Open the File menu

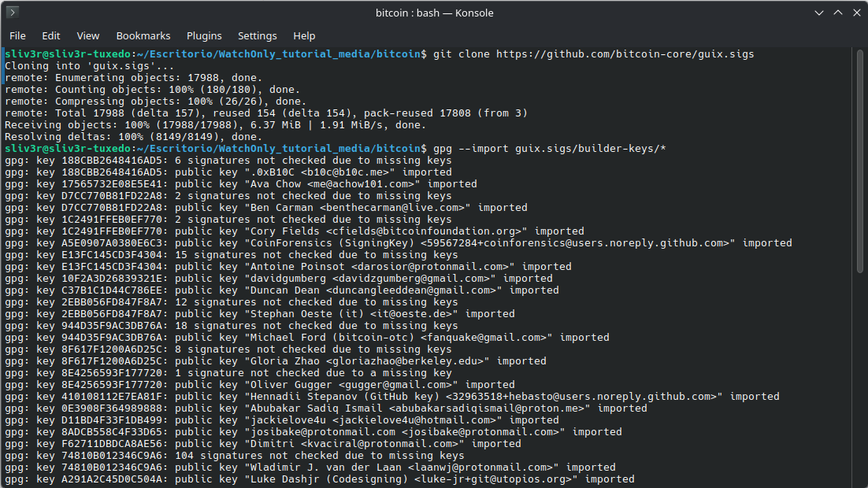17,36
